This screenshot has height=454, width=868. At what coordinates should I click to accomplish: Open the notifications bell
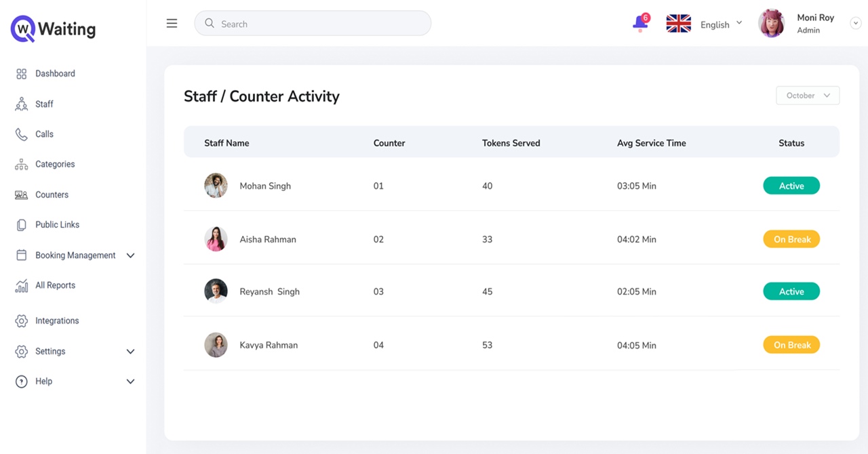[638, 23]
